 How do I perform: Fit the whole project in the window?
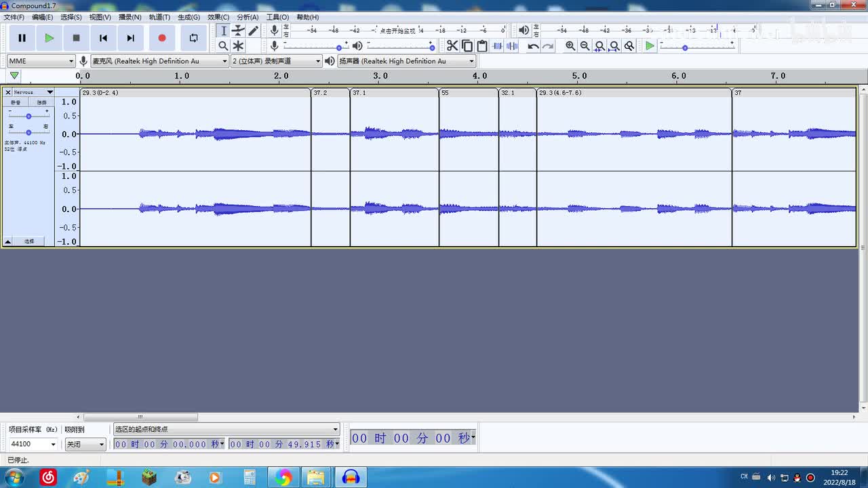pos(614,45)
